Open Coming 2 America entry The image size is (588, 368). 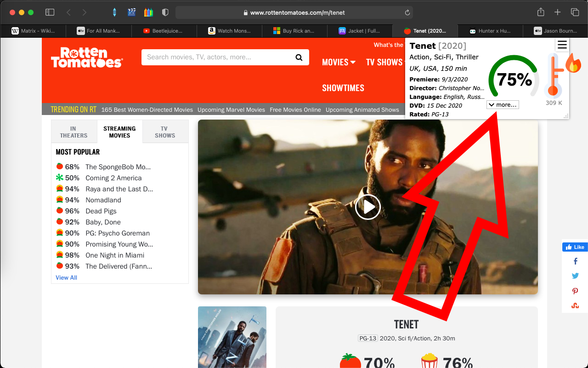(113, 178)
